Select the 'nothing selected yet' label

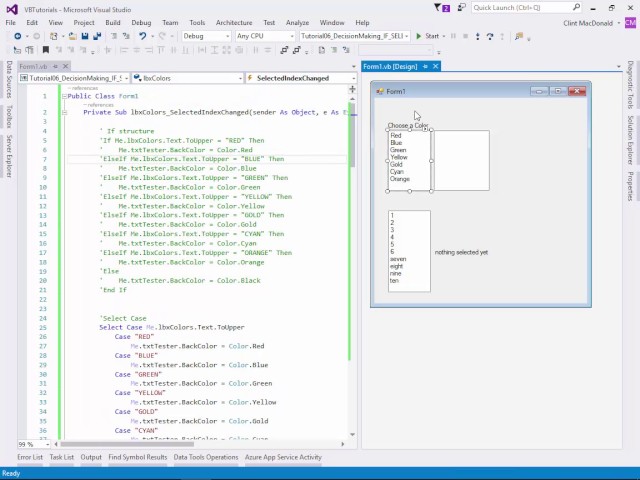[461, 252]
